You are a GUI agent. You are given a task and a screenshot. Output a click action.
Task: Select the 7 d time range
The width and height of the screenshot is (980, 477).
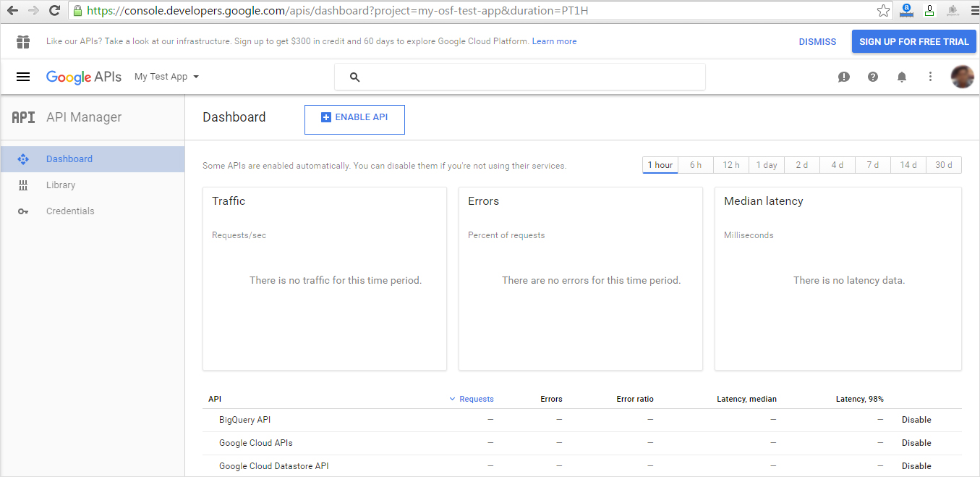[x=873, y=165]
